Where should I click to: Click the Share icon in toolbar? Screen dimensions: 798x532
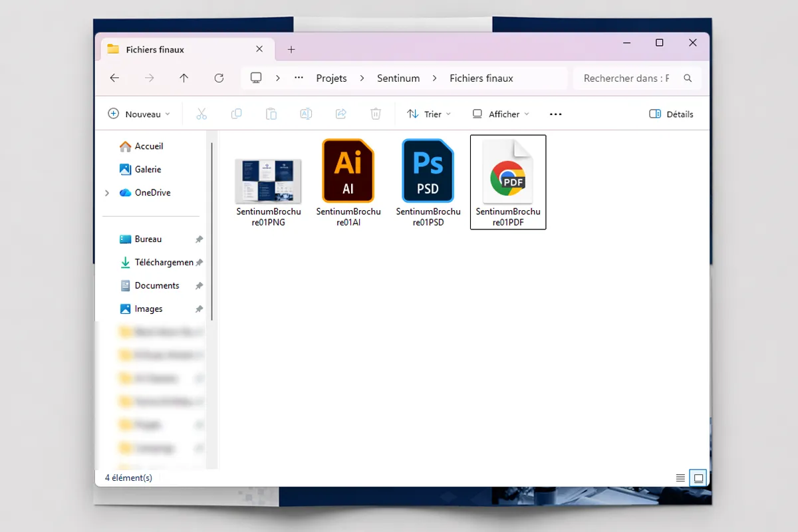(340, 114)
